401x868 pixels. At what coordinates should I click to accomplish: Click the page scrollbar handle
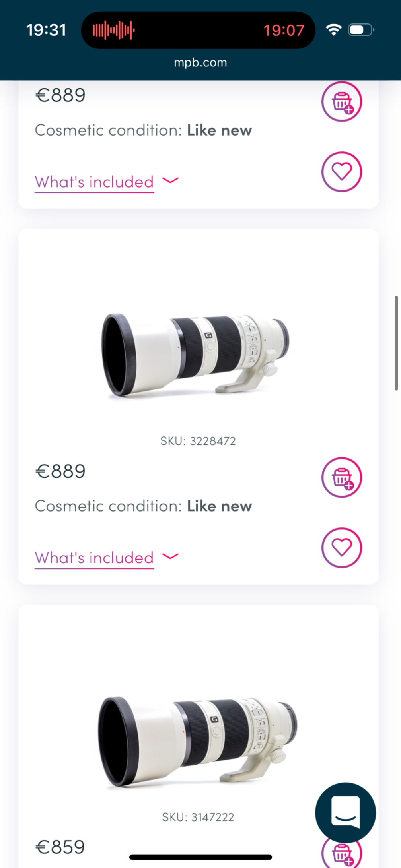point(396,343)
